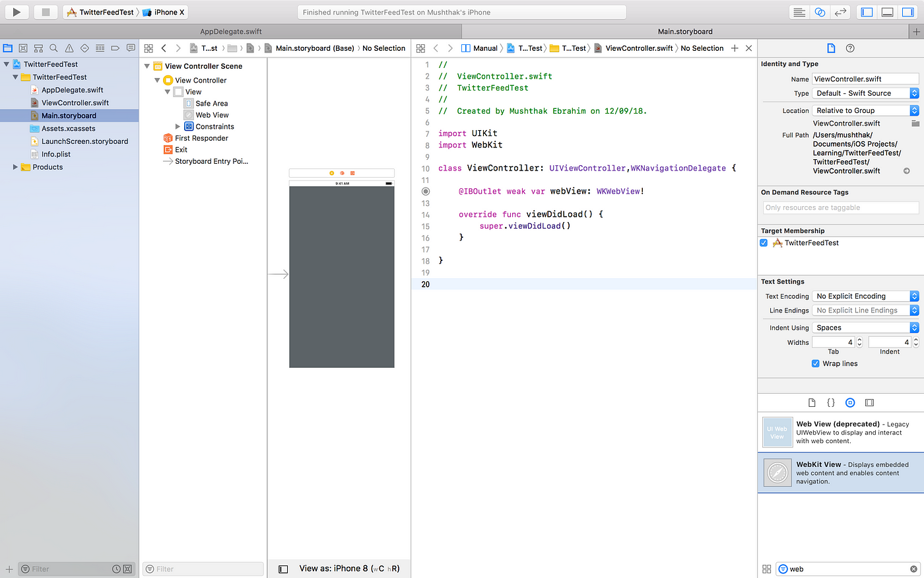Open the Source Control navigator

23,48
